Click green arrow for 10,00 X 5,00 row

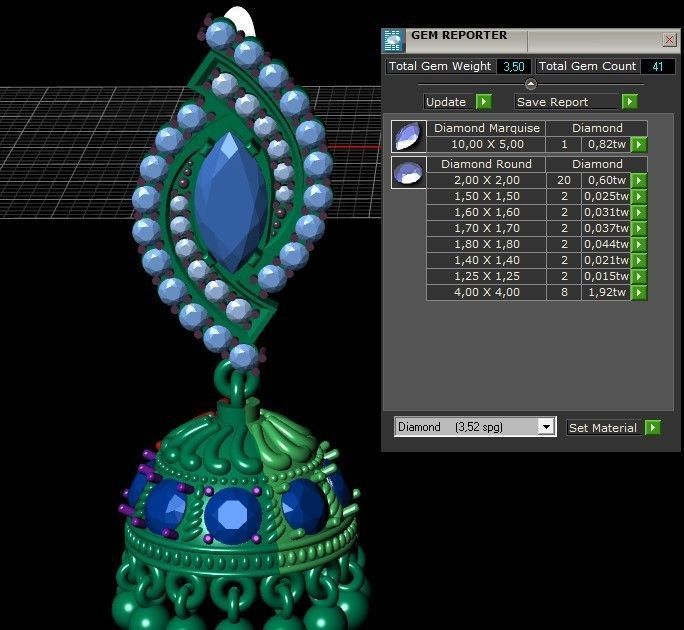pos(639,144)
